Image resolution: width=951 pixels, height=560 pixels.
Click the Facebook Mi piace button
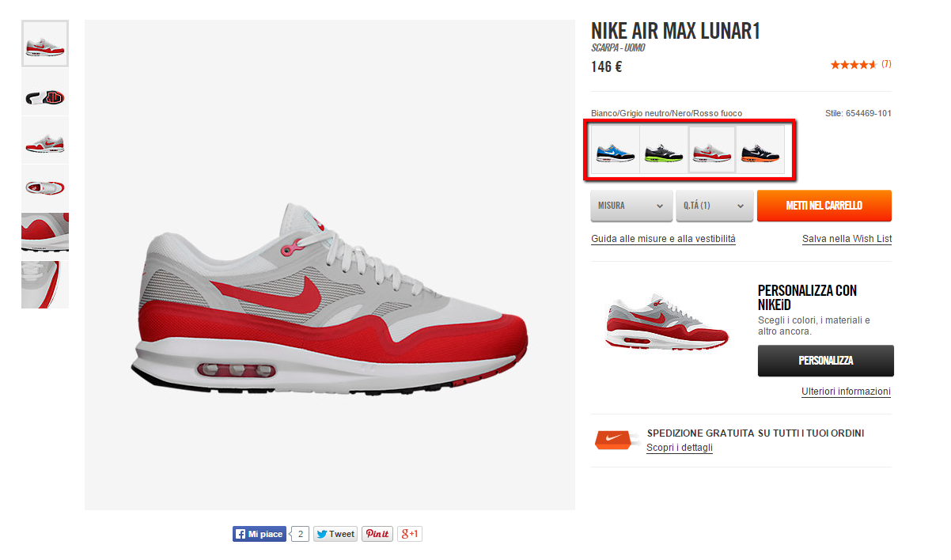point(259,534)
